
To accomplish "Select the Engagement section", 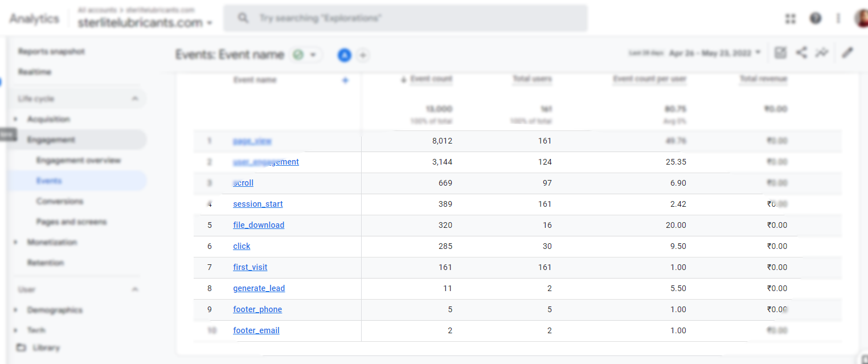I will point(51,140).
